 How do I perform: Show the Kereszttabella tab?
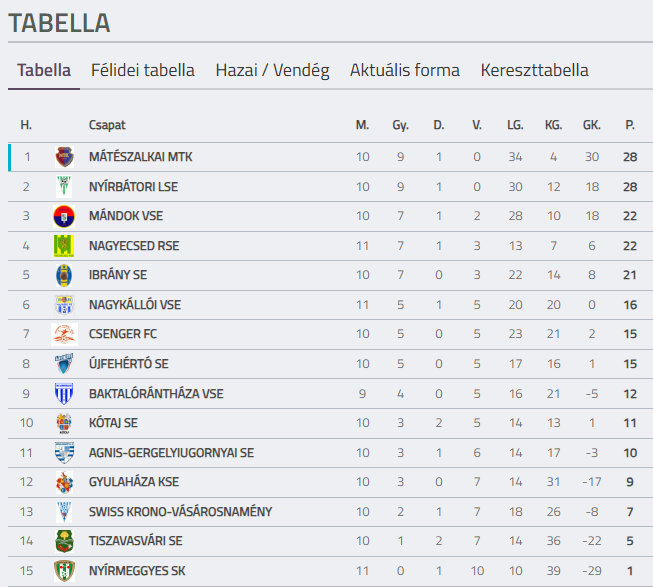coord(534,71)
